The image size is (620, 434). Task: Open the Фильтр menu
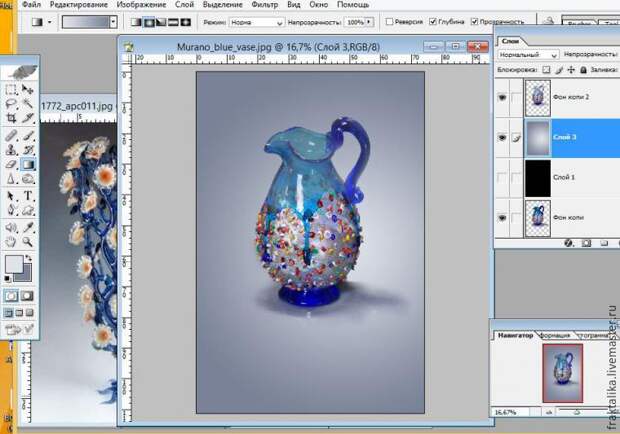pos(265,5)
